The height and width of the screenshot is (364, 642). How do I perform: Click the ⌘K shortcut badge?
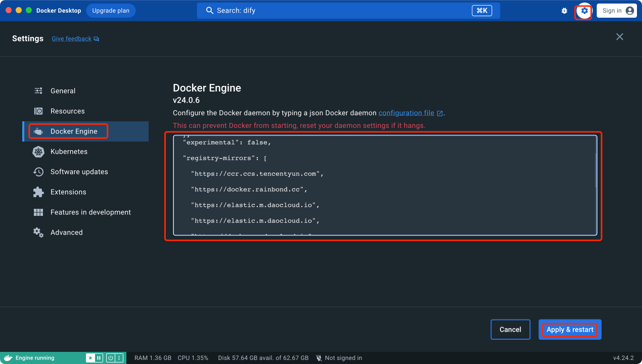tap(482, 11)
